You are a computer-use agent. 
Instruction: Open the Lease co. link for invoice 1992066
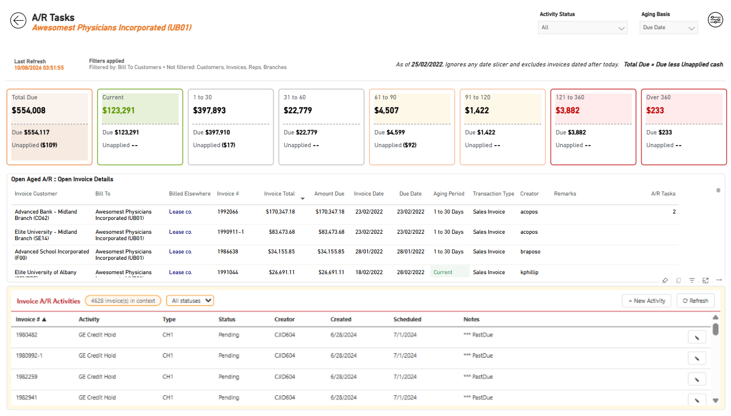coord(180,212)
